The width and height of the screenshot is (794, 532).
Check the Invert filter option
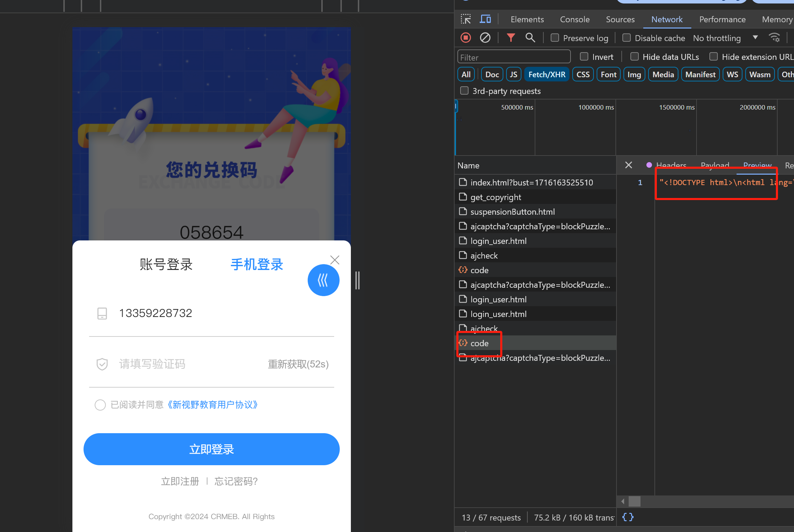[584, 56]
